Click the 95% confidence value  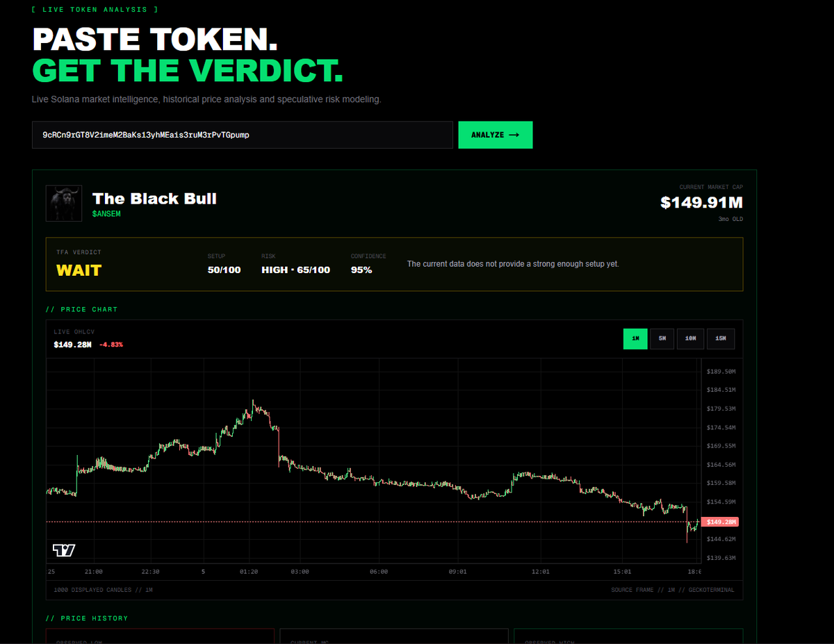pyautogui.click(x=361, y=270)
